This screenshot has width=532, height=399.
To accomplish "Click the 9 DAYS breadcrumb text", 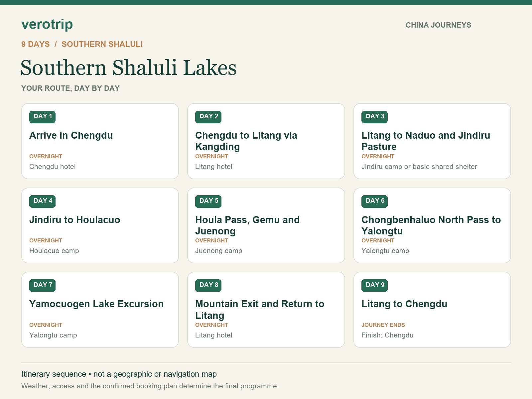I will point(36,44).
